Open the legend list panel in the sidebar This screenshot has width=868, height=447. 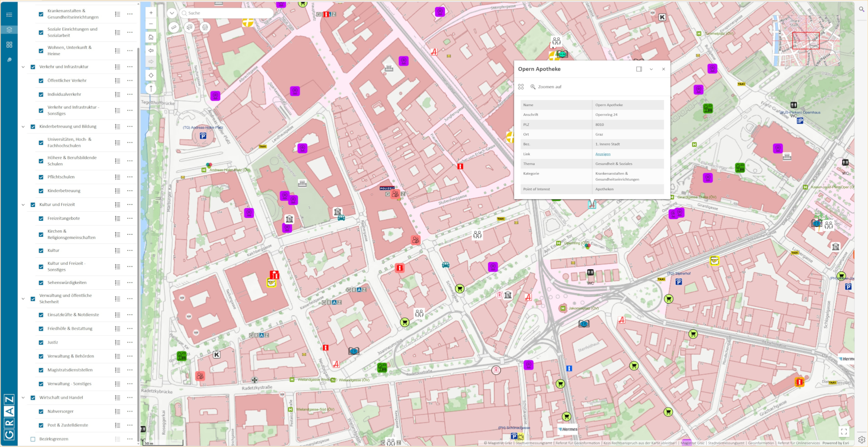tap(9, 15)
